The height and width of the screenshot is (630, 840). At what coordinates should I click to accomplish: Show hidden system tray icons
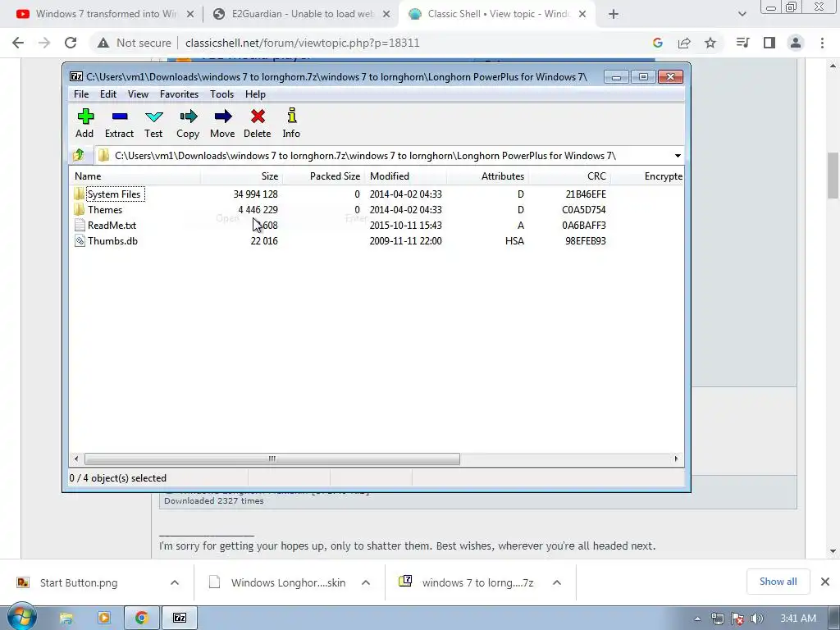[697, 619]
